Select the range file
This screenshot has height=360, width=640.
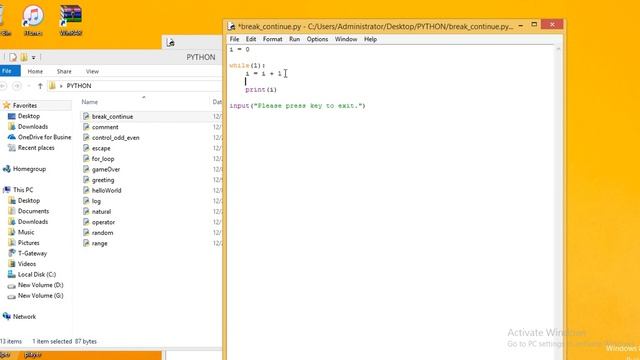click(100, 243)
